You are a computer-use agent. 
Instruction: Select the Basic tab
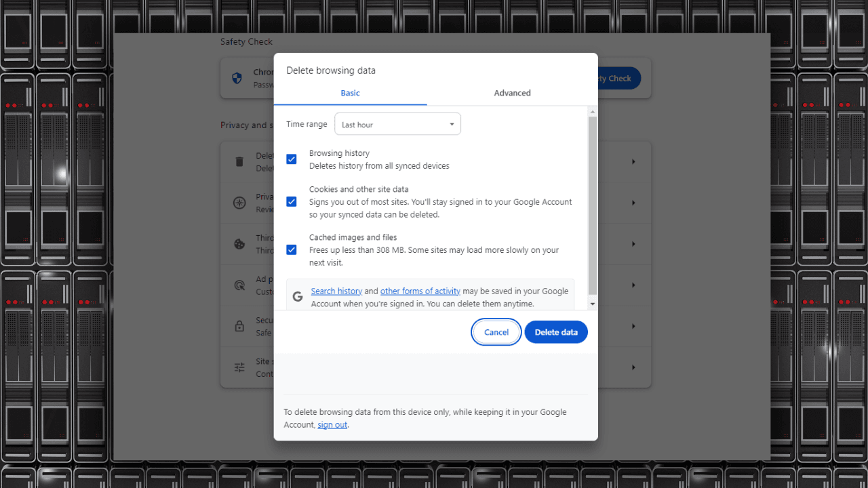(350, 93)
